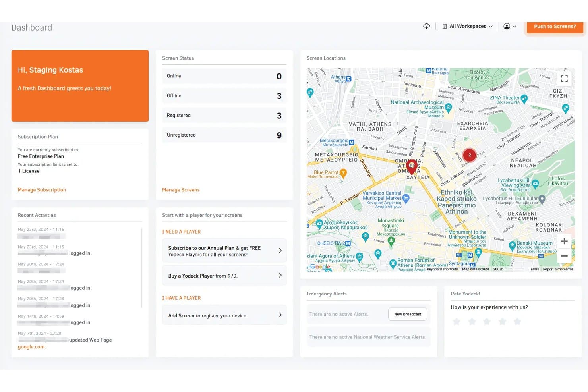Expand the All Workspaces dropdown
Viewport: 588px width, 392px height.
tap(467, 26)
